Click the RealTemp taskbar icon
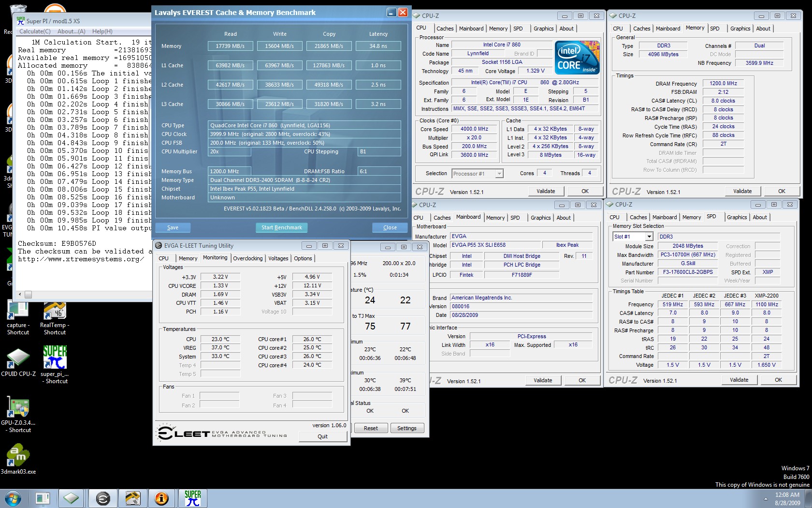 tap(132, 498)
